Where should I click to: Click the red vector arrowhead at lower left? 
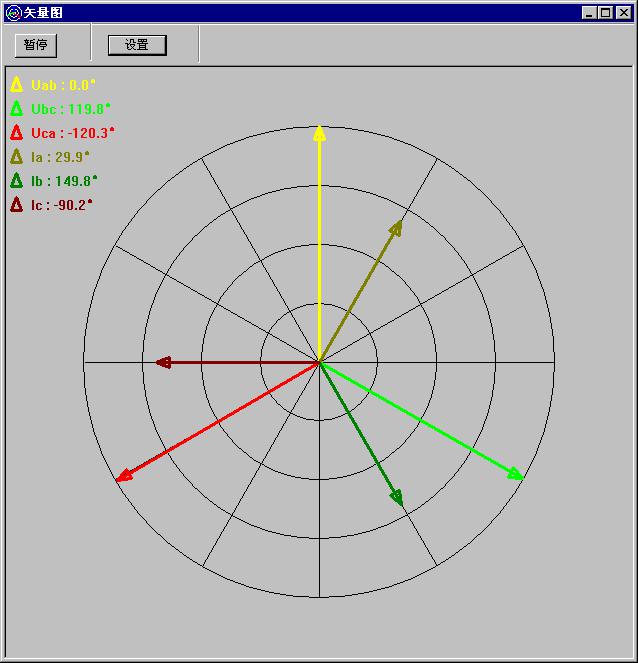coord(123,477)
